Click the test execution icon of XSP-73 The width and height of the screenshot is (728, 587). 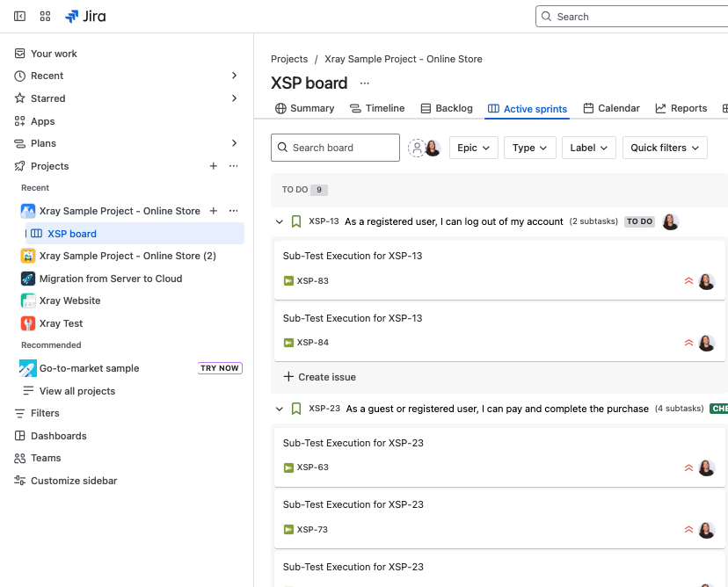click(x=288, y=530)
